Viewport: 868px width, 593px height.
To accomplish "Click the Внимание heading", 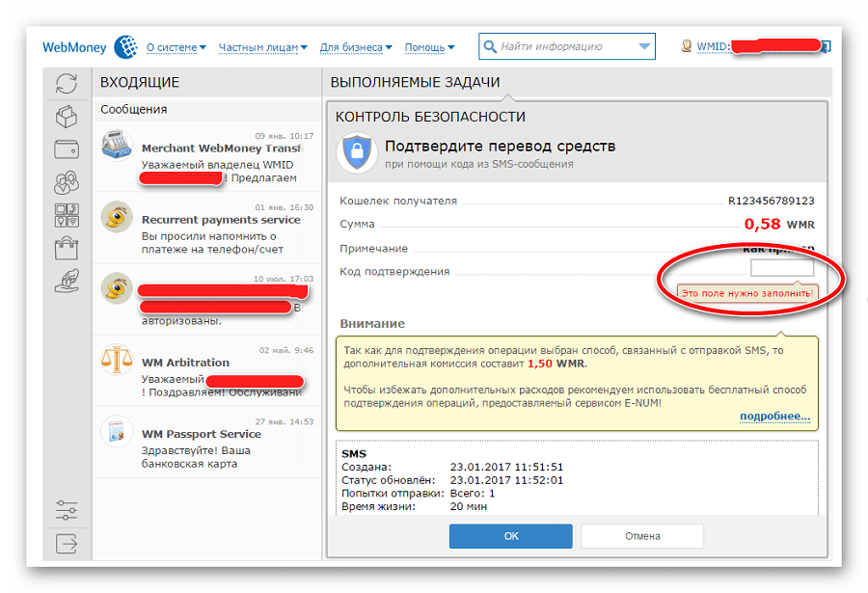I will pyautogui.click(x=372, y=323).
